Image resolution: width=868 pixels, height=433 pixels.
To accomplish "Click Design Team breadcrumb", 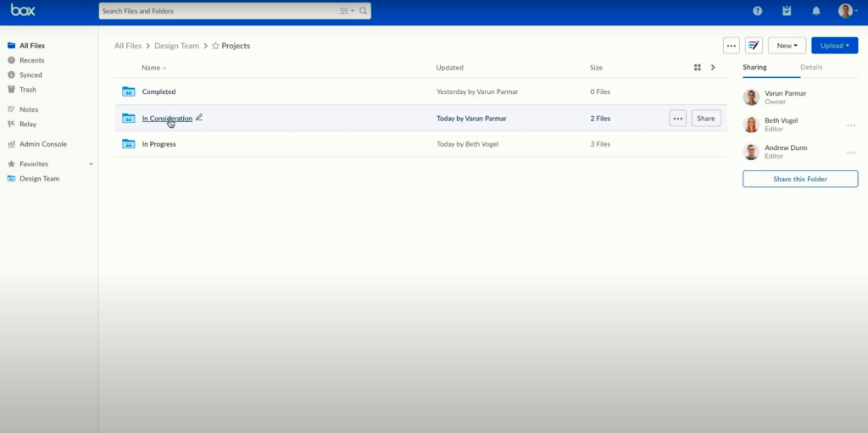I will [176, 46].
